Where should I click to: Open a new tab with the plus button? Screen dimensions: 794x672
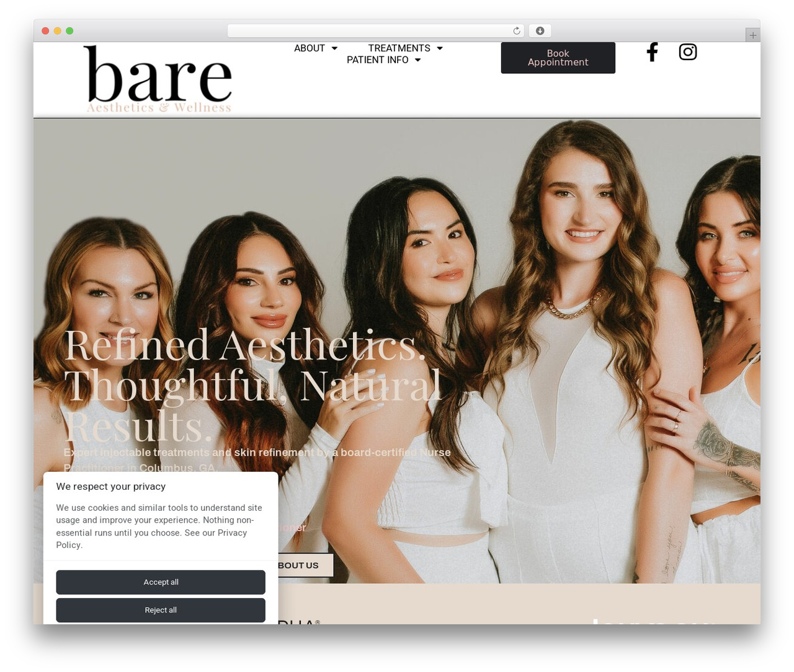point(753,35)
